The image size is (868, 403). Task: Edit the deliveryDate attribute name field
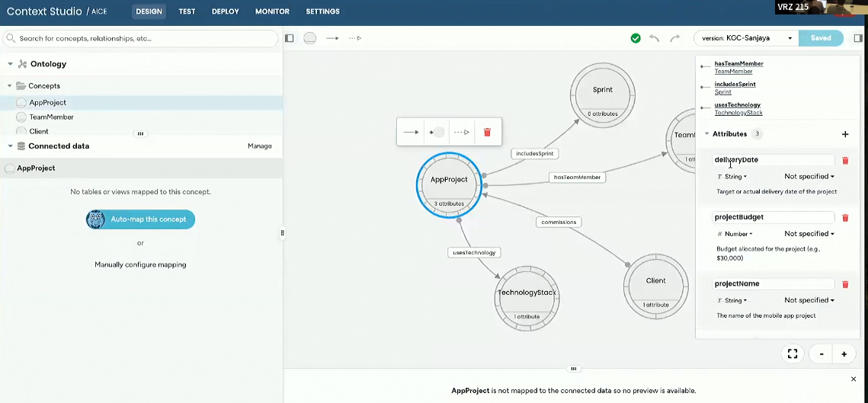(773, 160)
